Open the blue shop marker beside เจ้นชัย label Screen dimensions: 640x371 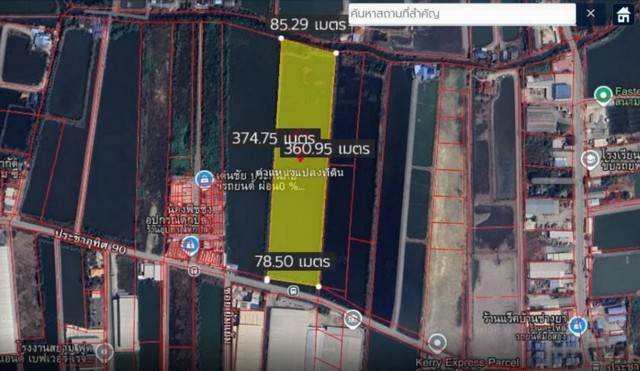(x=204, y=180)
